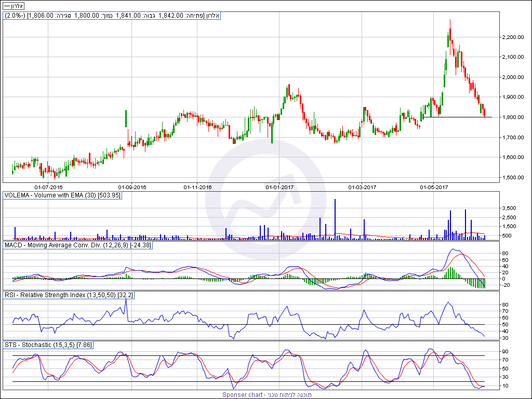Click the 01-09-2016 date axis label
Screen dimensions: 532x399
[x=132, y=187]
